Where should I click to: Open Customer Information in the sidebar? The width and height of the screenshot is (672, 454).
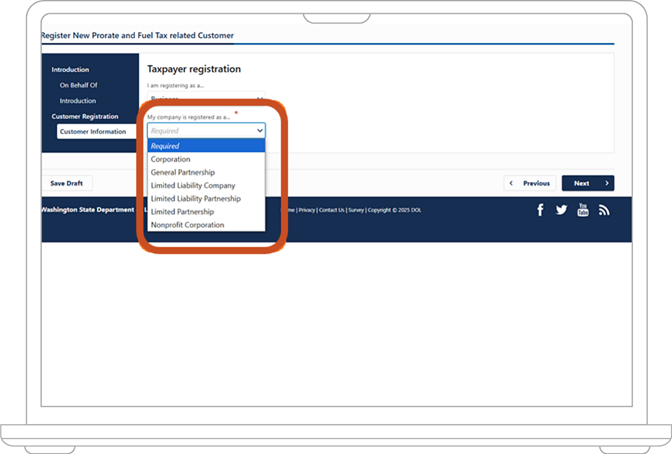(96, 132)
